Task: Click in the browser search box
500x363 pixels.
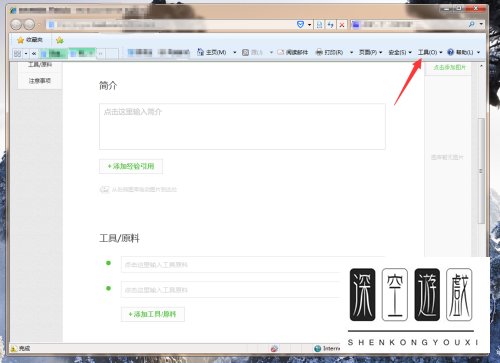Action: tap(408, 24)
